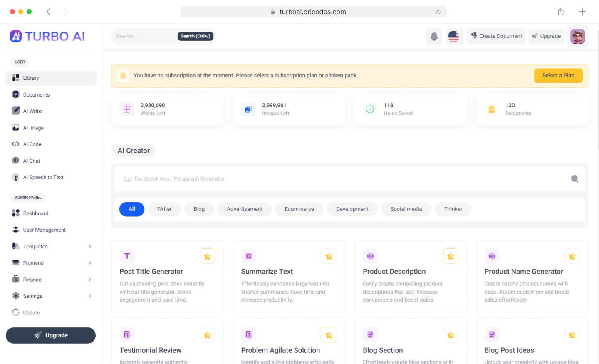Open AI Code in the sidebar
The image size is (599, 364).
click(32, 144)
